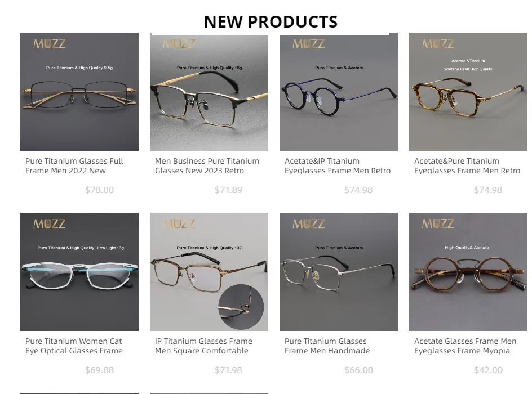Click the $78.00 struck-through price

[x=99, y=190]
